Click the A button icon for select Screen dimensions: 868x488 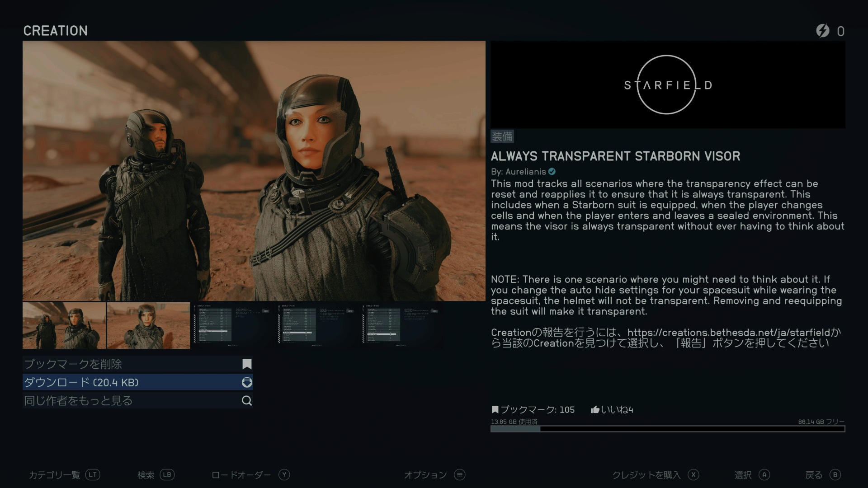point(764,474)
